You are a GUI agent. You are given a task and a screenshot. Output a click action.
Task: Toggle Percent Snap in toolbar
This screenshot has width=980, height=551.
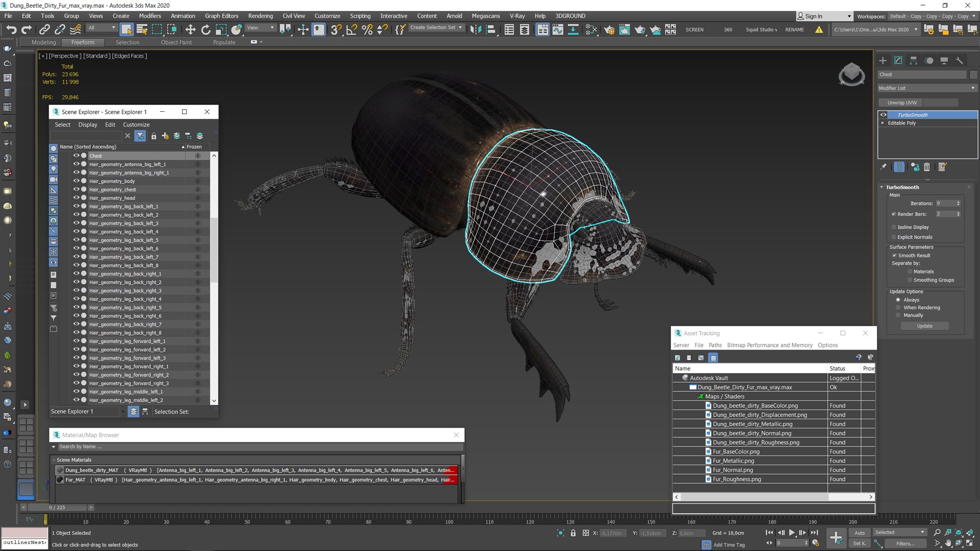pyautogui.click(x=367, y=30)
